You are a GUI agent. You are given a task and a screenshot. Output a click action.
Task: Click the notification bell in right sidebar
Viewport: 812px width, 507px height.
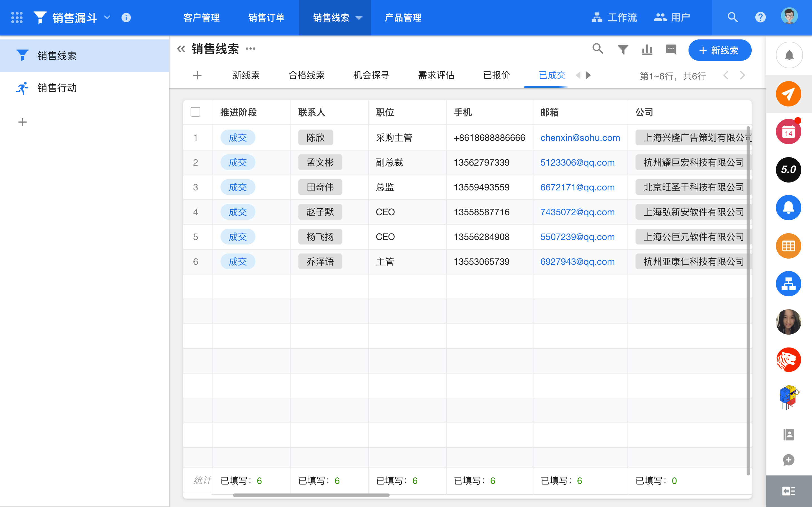tap(789, 55)
